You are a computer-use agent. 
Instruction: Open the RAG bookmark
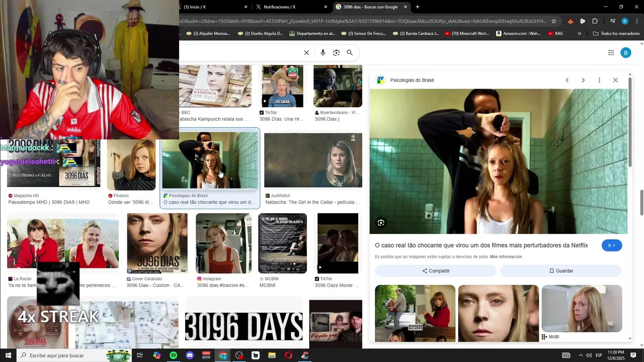555,34
